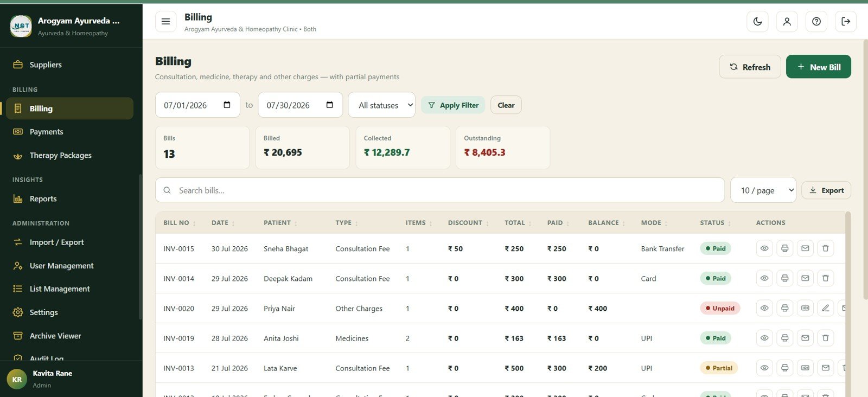Email bill INV-0019 via the envelope icon
Screen dimensions: 868x397
point(805,338)
